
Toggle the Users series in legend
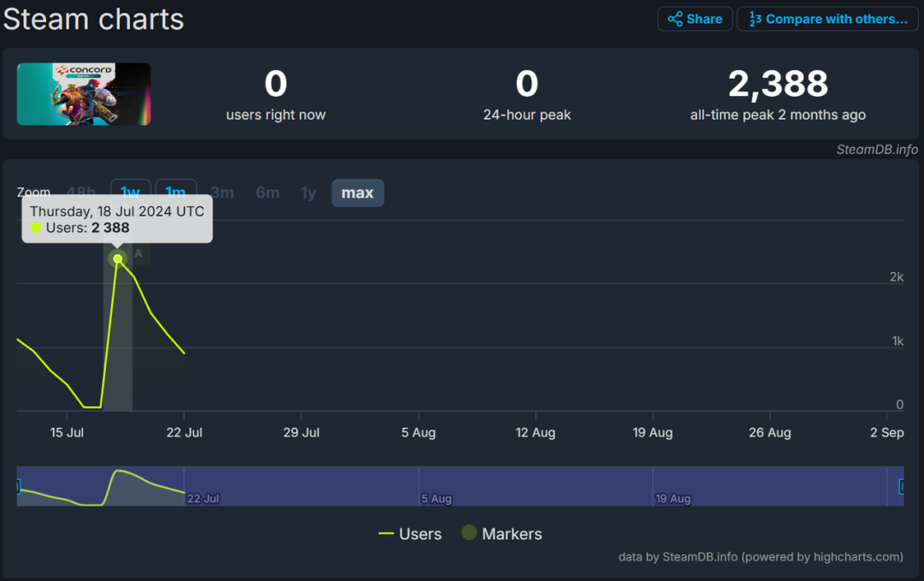pos(410,534)
